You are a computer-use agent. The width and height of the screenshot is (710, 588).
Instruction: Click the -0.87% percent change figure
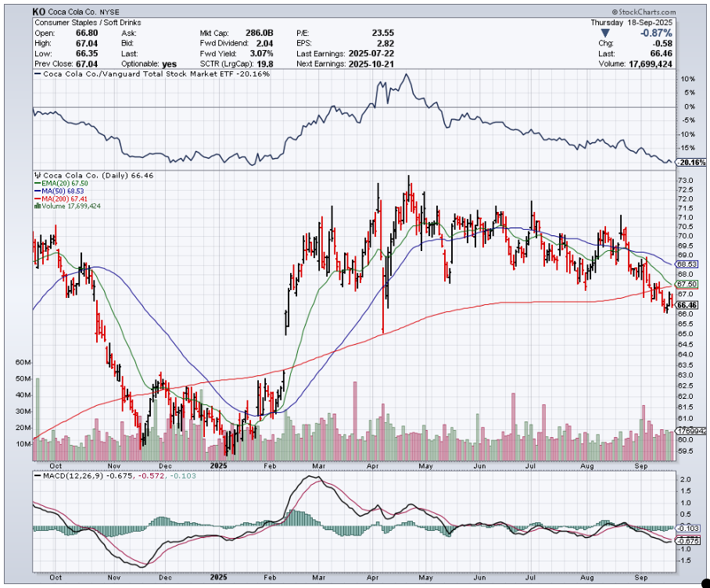click(656, 33)
